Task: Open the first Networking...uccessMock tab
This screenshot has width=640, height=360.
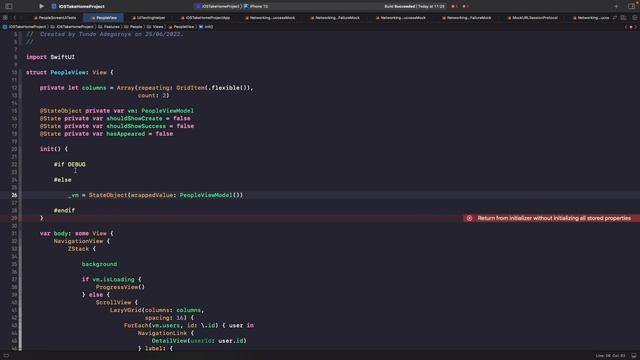Action: pos(270,18)
